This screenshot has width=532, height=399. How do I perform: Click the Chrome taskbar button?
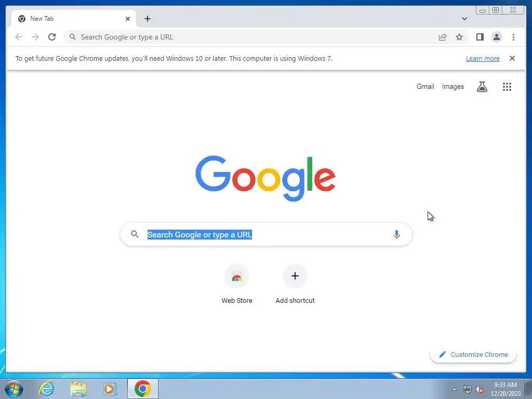pos(142,389)
